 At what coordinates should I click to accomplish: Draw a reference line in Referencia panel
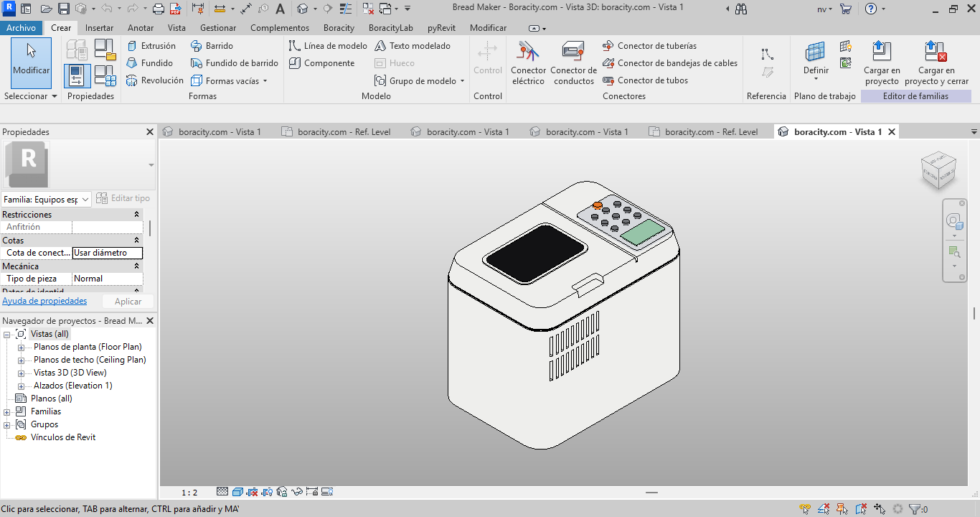click(768, 54)
